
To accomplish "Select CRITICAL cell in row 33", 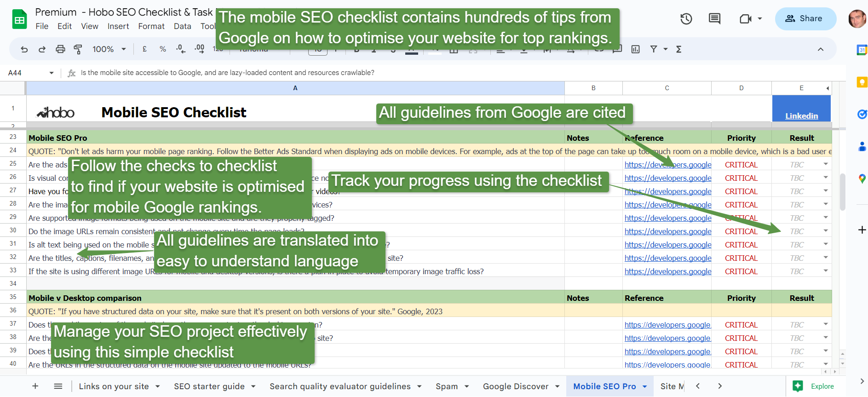I will point(741,271).
